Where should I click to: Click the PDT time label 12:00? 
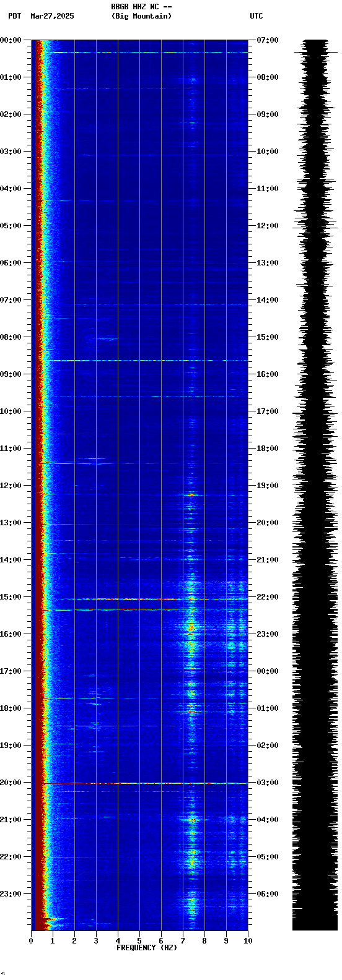(x=11, y=486)
